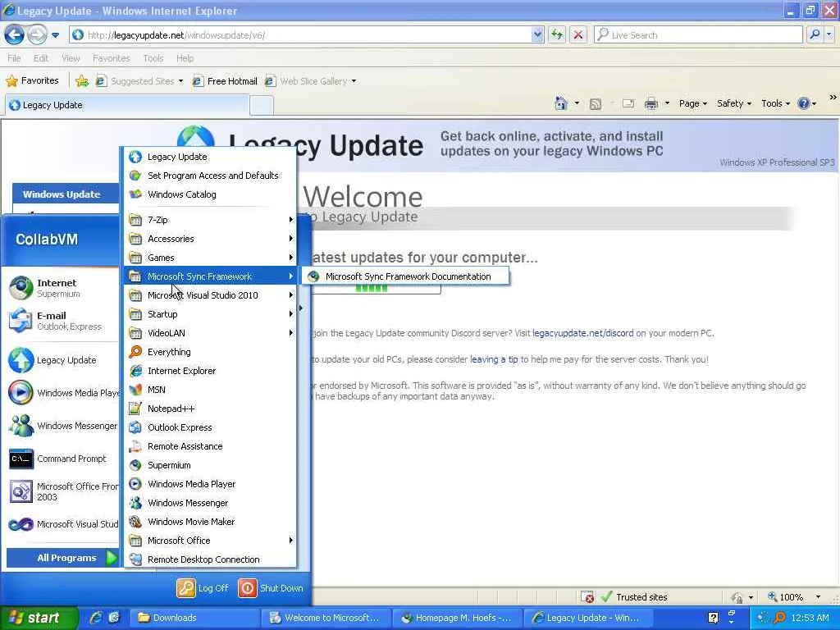
Task: Click the green update progress bar
Action: pyautogui.click(x=372, y=289)
